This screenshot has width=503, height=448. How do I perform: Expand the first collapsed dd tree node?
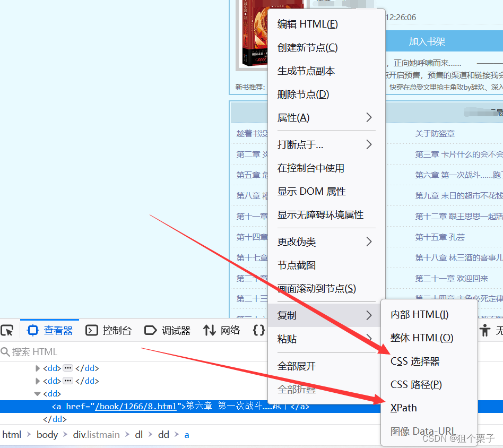[x=37, y=368]
